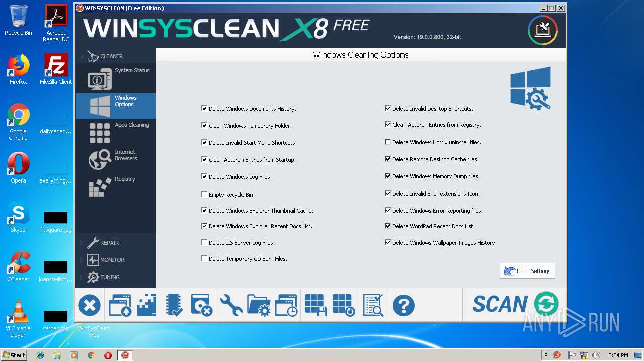Open Chrome pinned on the taskbar
Image resolution: width=644 pixels, height=362 pixels.
(91, 355)
